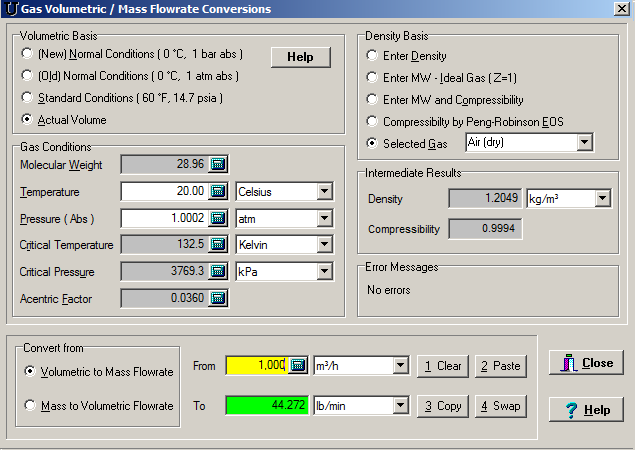Select Standard Conditions volumetric basis
Image resolution: width=635 pixels, height=450 pixels.
(x=28, y=98)
